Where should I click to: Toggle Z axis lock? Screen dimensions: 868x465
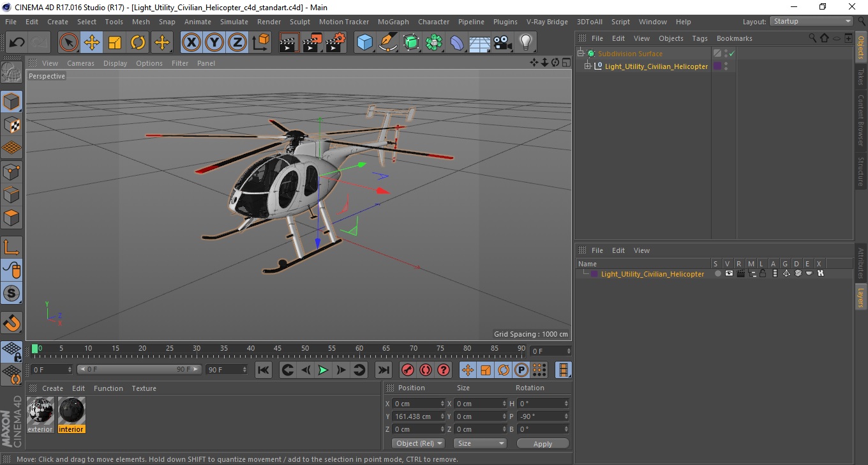[x=237, y=43]
